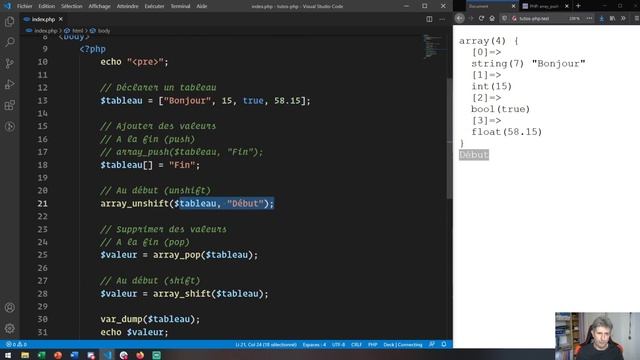Viewport: 640px width, 360px height.
Task: Click the browser tracking protection shield icon
Action: pos(504,18)
